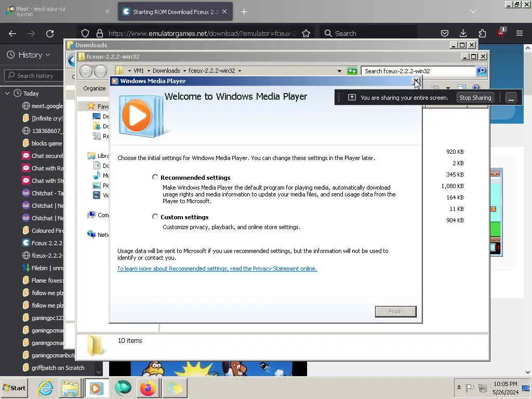Image resolution: width=532 pixels, height=399 pixels.
Task: Open a new Firefox tab
Action: coord(244,12)
